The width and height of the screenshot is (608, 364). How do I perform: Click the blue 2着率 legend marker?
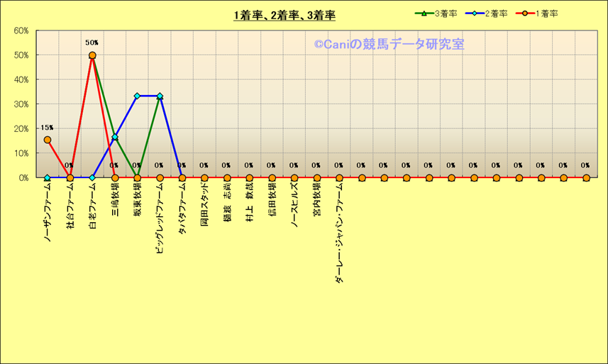473,13
